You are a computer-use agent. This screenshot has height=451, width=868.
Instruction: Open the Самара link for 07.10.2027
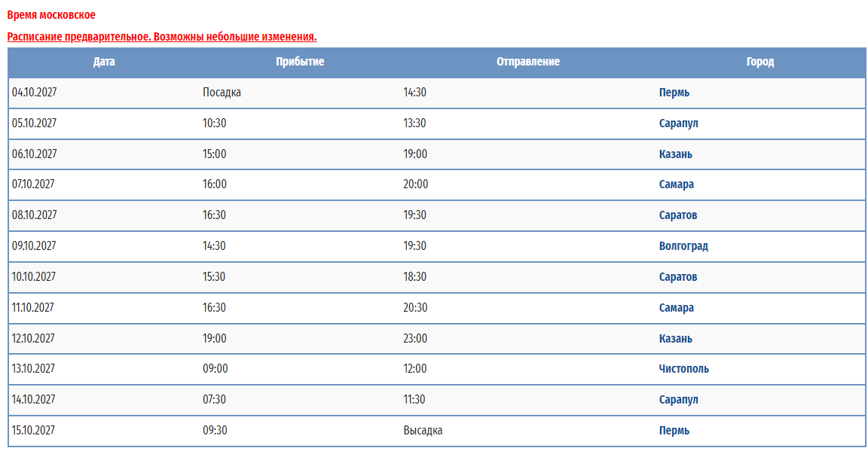pyautogui.click(x=676, y=184)
